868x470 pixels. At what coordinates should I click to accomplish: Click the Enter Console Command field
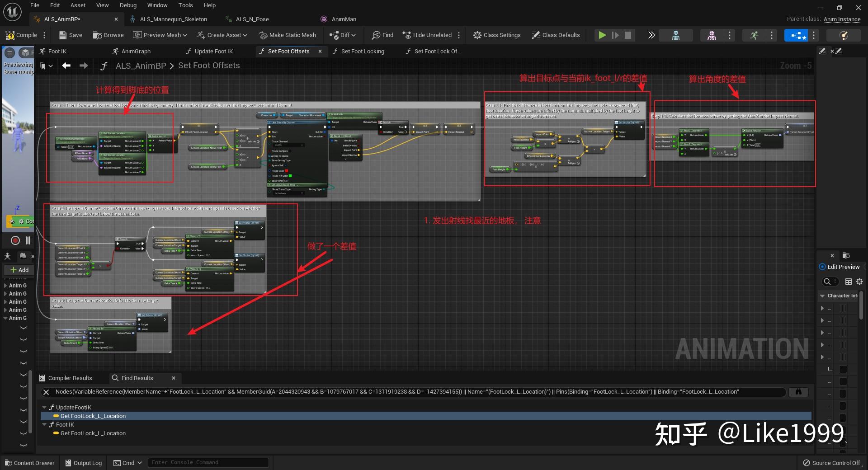pyautogui.click(x=208, y=462)
